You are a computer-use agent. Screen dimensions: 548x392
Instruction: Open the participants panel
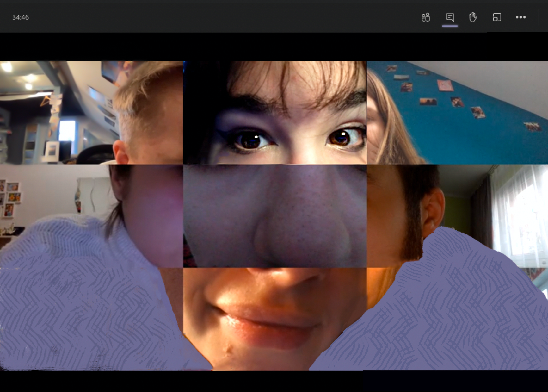tap(426, 17)
